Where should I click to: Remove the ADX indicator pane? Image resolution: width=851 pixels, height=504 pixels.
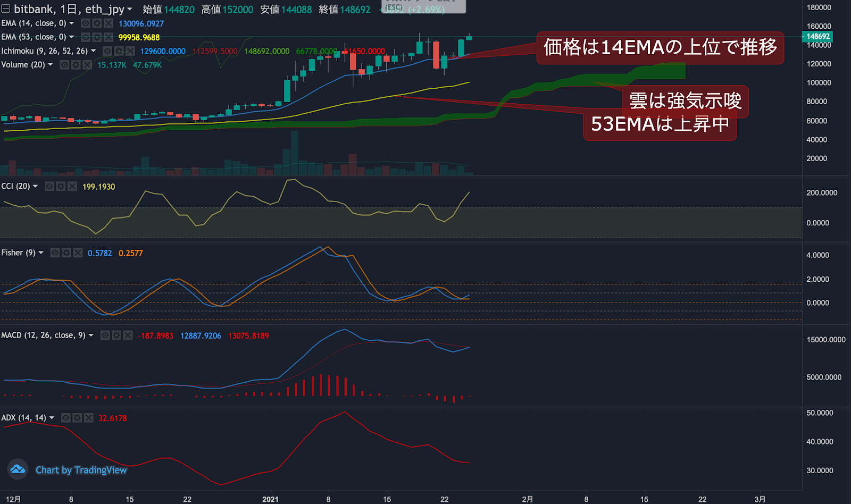point(89,418)
